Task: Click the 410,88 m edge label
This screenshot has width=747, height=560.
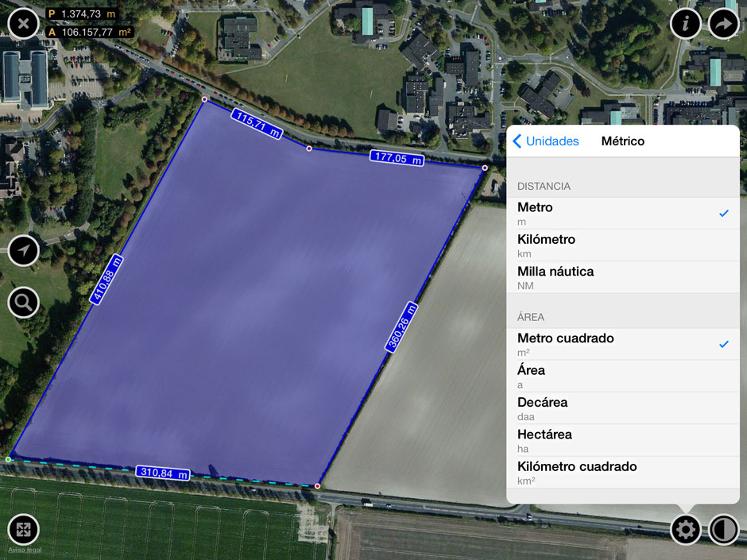Action: [x=107, y=280]
